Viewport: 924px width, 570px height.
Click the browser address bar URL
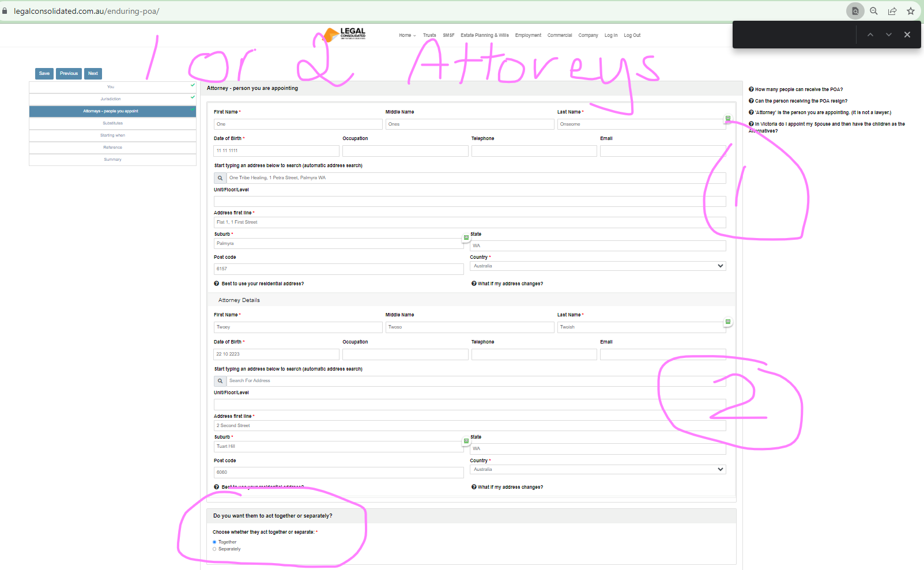tap(86, 11)
